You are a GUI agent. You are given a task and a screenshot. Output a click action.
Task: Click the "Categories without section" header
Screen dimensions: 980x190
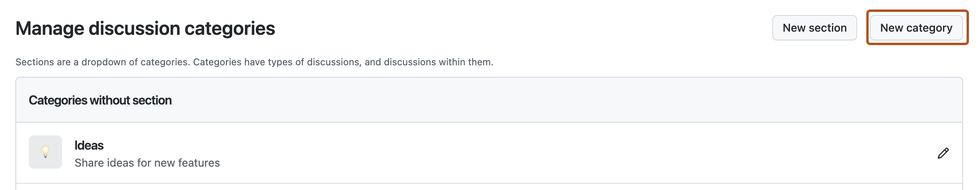pos(100,100)
